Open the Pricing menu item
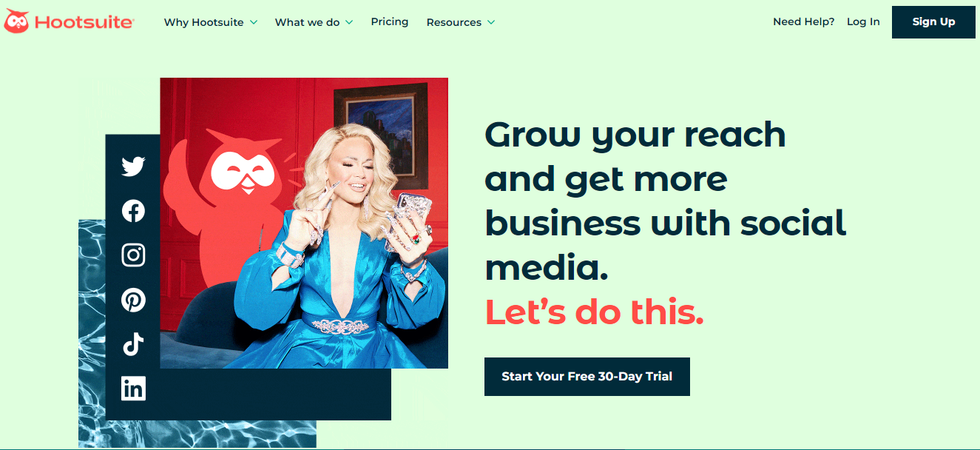980x450 pixels. 390,21
